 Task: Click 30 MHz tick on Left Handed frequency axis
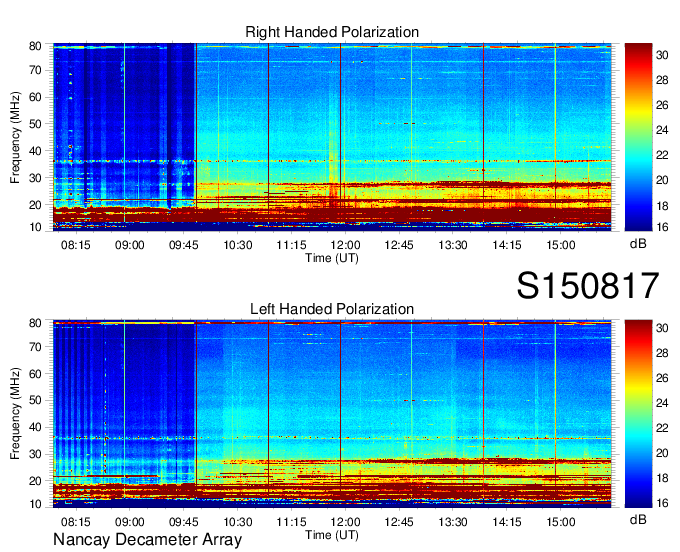click(35, 454)
